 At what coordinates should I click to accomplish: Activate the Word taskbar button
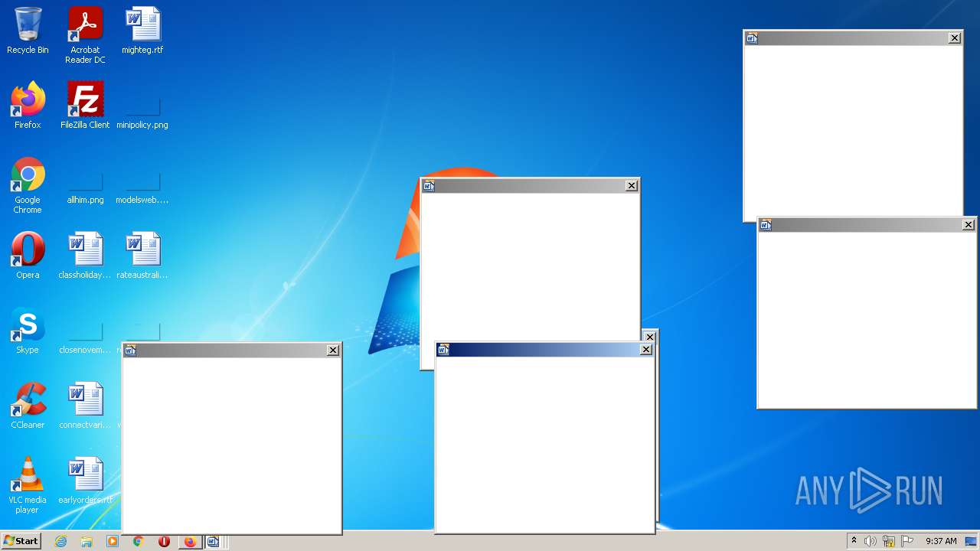point(214,541)
